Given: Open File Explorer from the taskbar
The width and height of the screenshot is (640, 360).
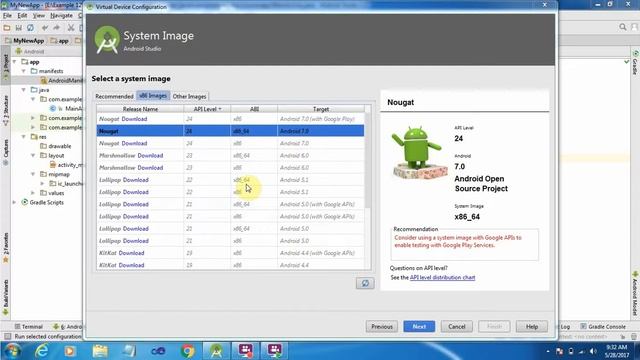Looking at the screenshot, I should click(100, 351).
